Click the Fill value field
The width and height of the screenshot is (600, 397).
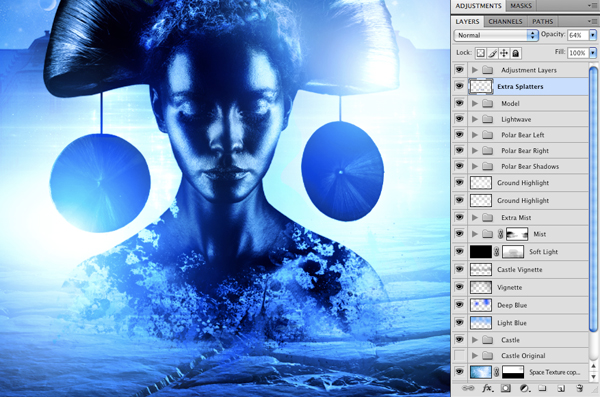578,53
